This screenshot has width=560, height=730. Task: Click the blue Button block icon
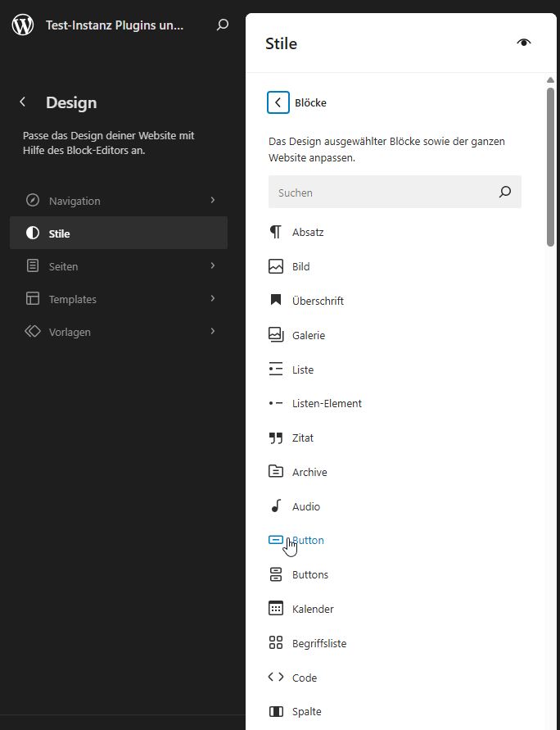[276, 540]
